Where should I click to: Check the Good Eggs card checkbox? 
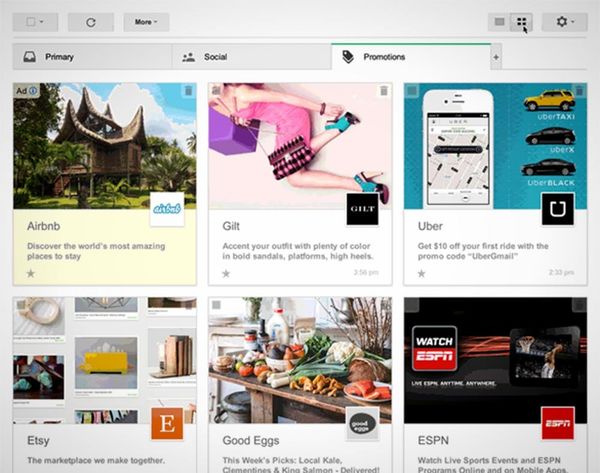pos(216,305)
